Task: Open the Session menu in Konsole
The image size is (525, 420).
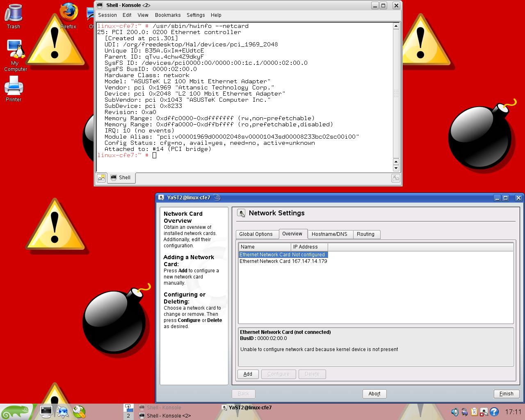Action: [107, 15]
